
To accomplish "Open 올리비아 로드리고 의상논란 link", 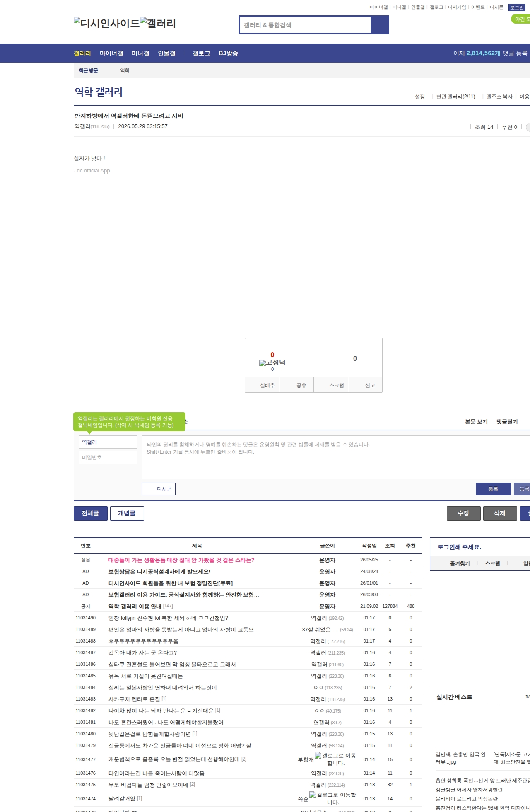I will (466, 799).
